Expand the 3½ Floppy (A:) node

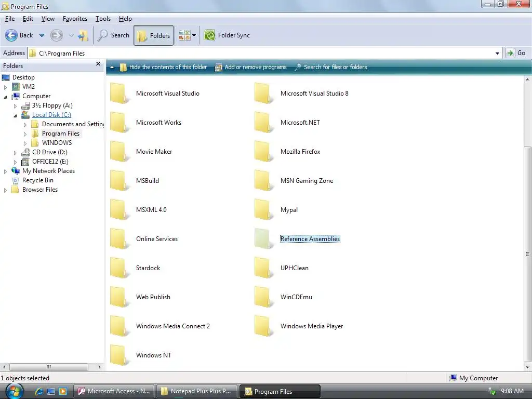tap(15, 106)
